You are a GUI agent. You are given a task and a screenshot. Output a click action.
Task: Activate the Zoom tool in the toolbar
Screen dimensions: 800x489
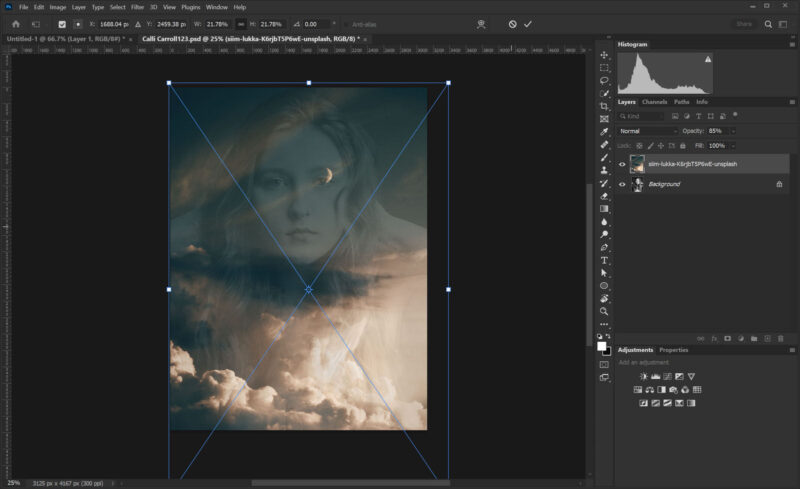(605, 311)
